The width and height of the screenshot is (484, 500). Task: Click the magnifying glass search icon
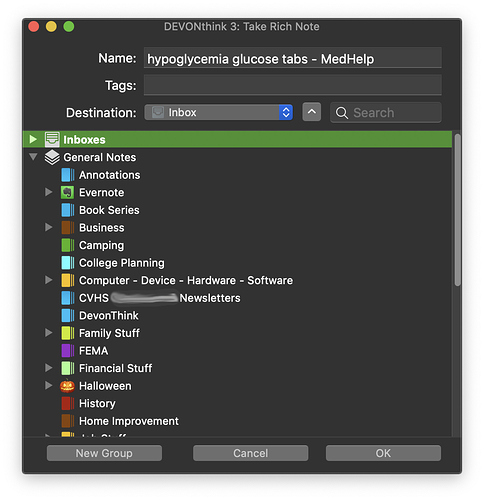point(342,113)
